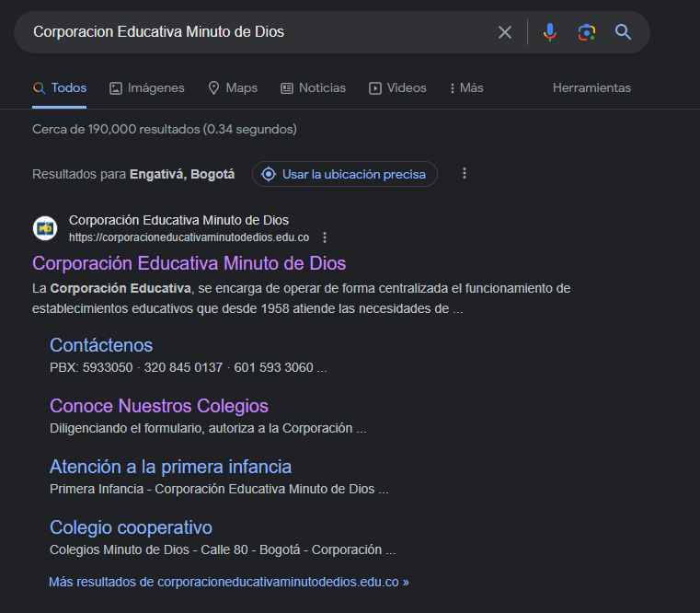Viewport: 700px width, 613px height.
Task: Click 'Diligenciando el formulario' snippet text
Action: (x=208, y=429)
